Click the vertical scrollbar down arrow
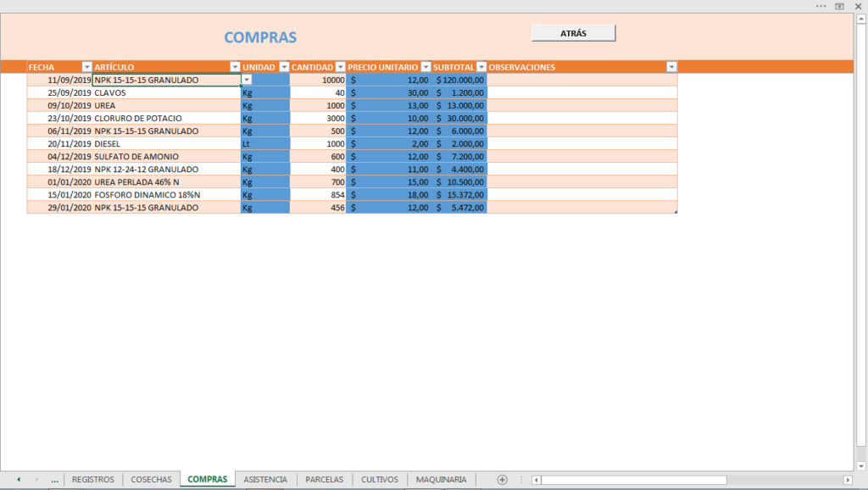The height and width of the screenshot is (490, 868). 861,465
